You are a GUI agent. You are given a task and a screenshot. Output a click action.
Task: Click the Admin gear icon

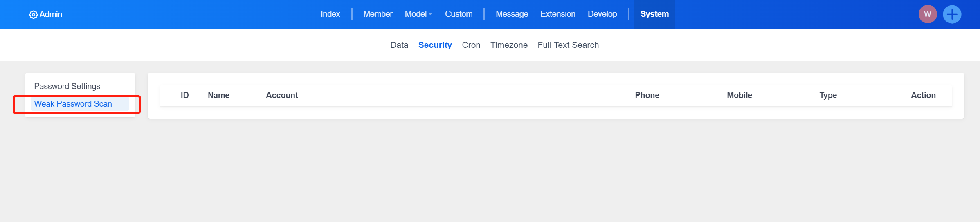pyautogui.click(x=33, y=15)
